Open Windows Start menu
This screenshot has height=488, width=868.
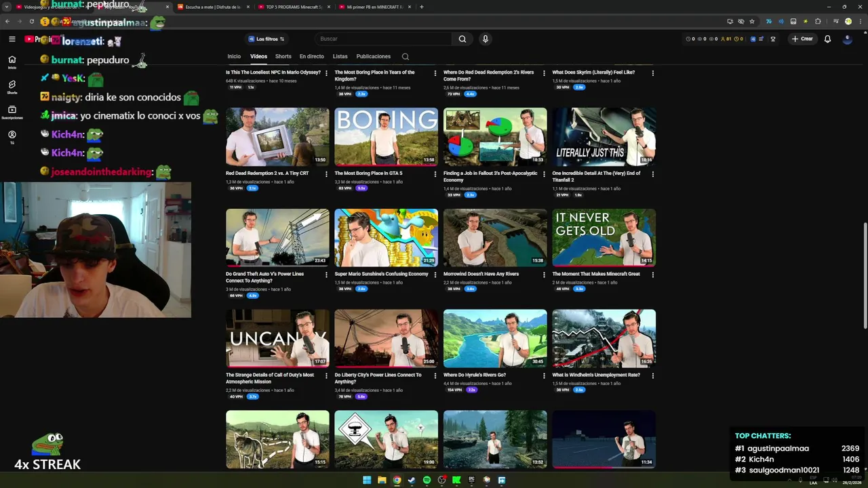pos(367,480)
